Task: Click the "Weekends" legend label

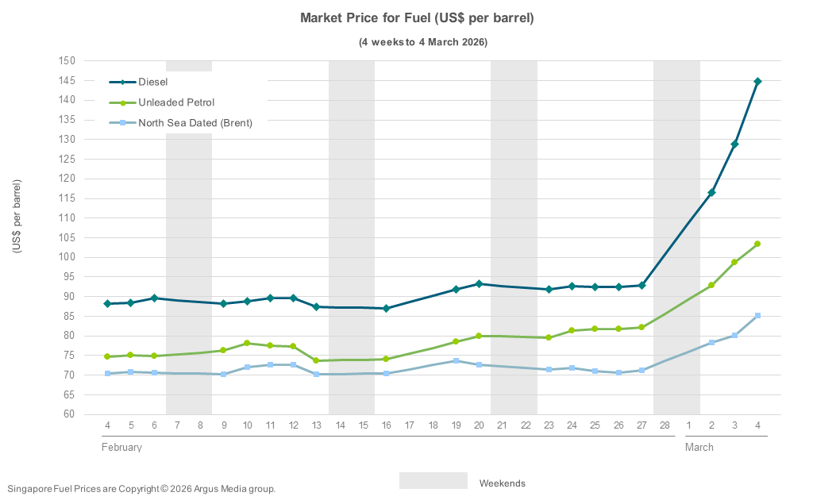Action: coord(502,483)
